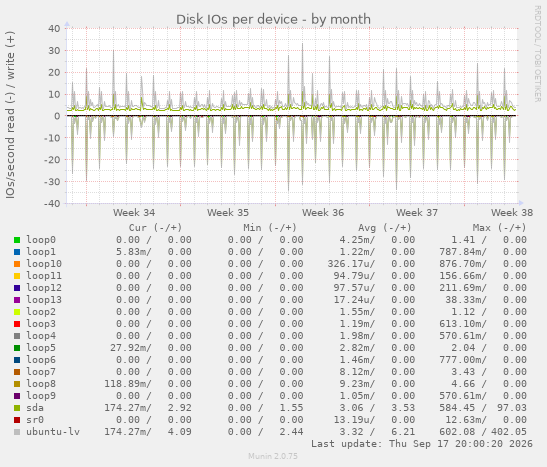Click the red loop3 legend swatch
Viewport: 547px width, 467px height.
[x=17, y=324]
